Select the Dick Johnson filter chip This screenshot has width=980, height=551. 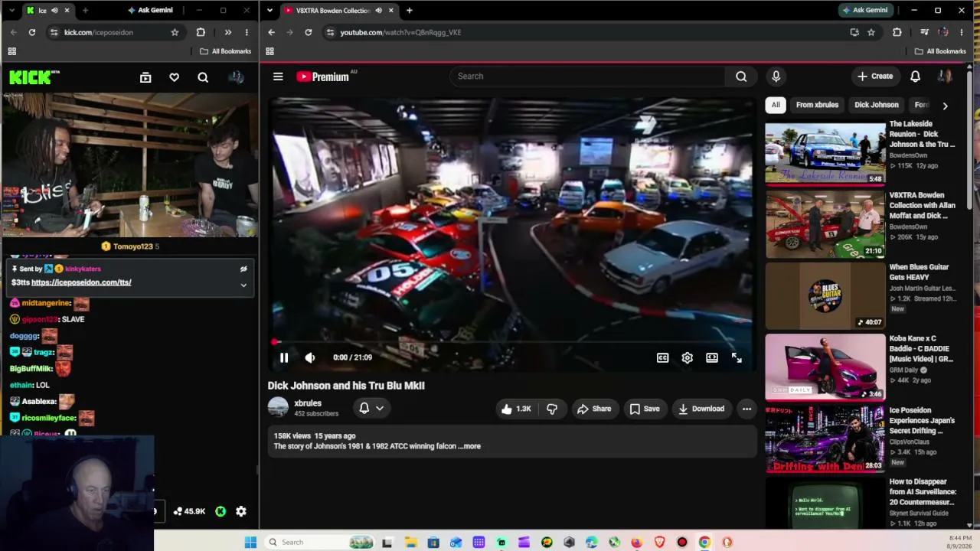point(877,105)
